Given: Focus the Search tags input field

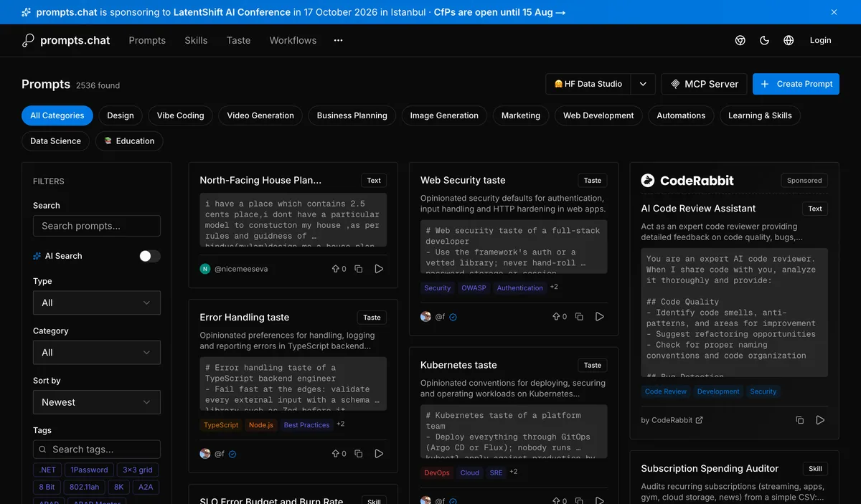Looking at the screenshot, I should point(97,450).
